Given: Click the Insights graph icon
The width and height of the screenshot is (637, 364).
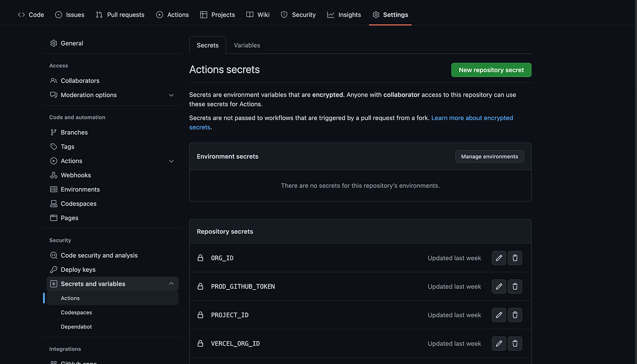Looking at the screenshot, I should pos(330,14).
